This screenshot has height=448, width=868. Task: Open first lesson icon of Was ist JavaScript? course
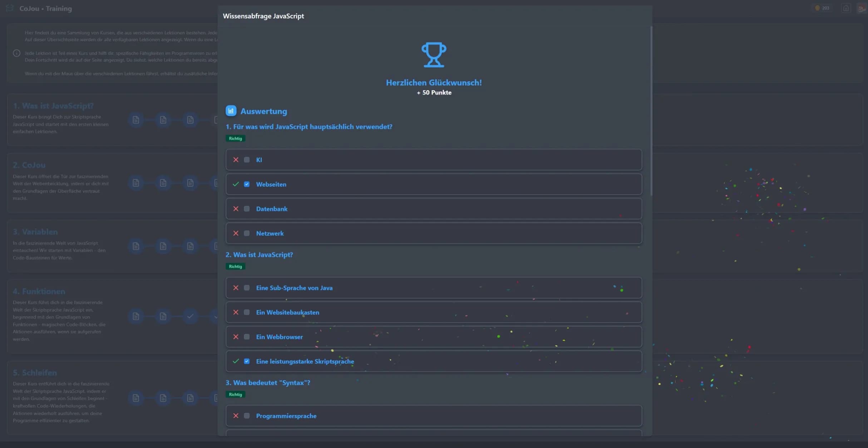(136, 120)
